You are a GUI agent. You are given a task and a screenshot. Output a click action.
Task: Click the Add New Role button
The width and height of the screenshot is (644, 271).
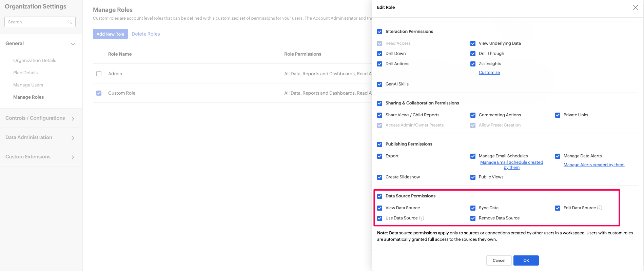pos(110,34)
